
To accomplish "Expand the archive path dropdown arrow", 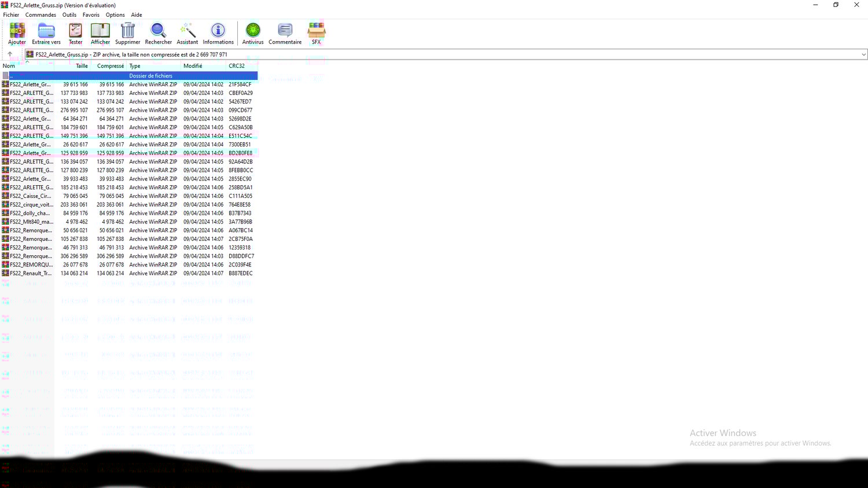I will [863, 54].
